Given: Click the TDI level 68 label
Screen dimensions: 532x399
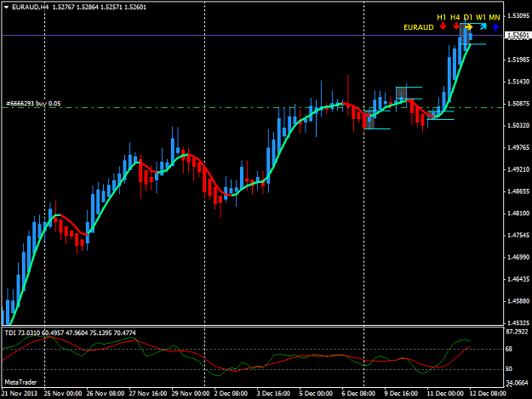Looking at the screenshot, I should [x=509, y=349].
